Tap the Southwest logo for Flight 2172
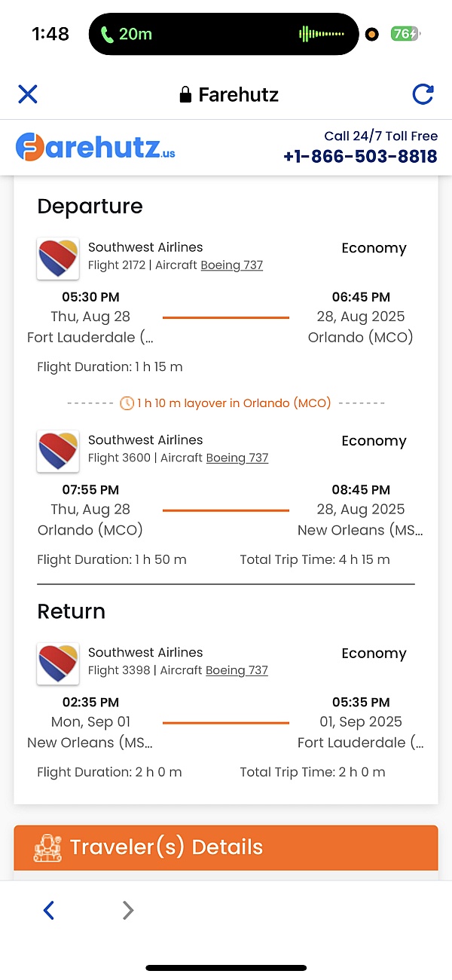Viewport: 452px width, 980px height. (58, 259)
